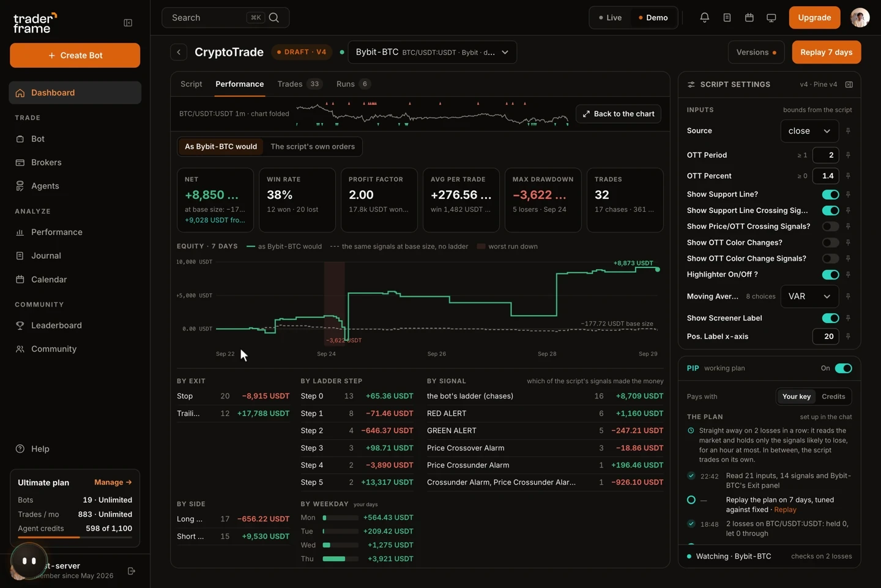Switch to Live mode
This screenshot has width=881, height=588.
(610, 18)
